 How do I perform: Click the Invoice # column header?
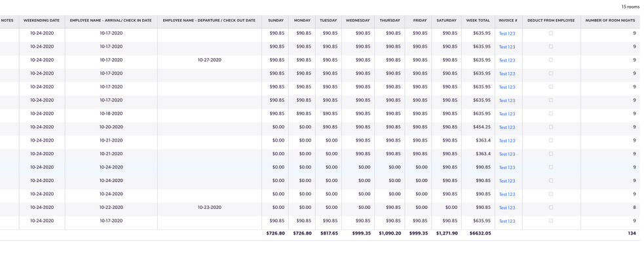tap(508, 20)
